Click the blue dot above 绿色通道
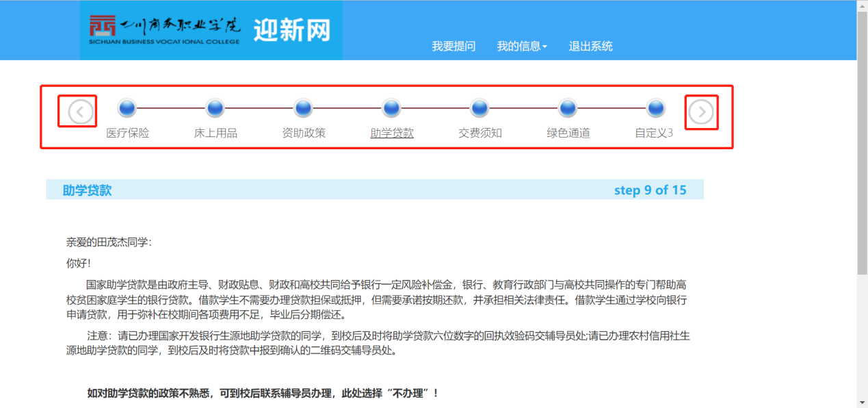 click(x=568, y=108)
